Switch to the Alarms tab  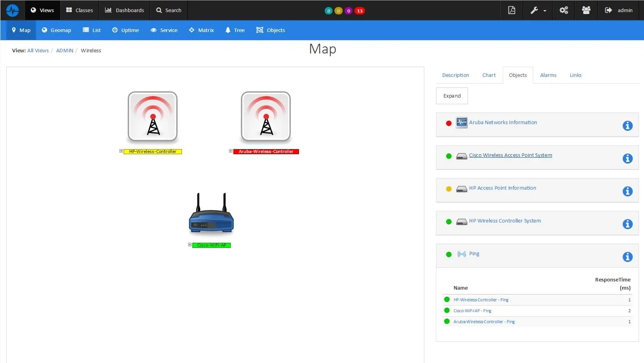point(548,75)
